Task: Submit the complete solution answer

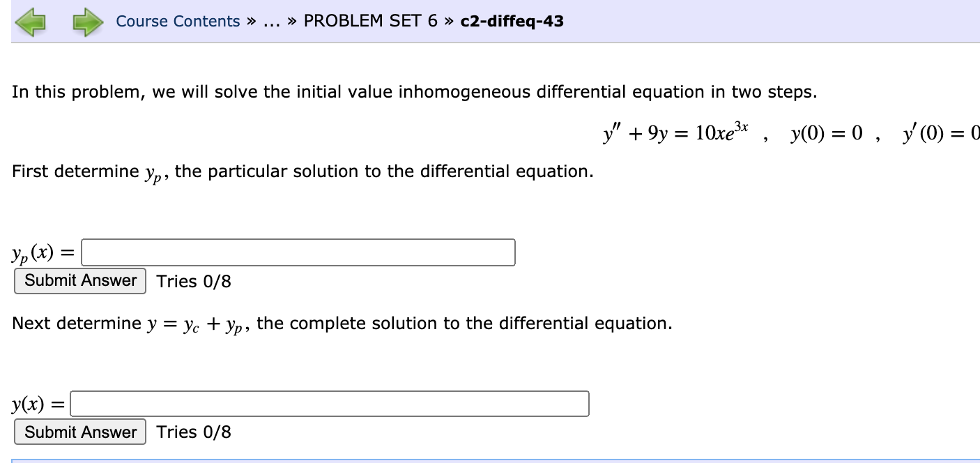Action: (x=79, y=432)
